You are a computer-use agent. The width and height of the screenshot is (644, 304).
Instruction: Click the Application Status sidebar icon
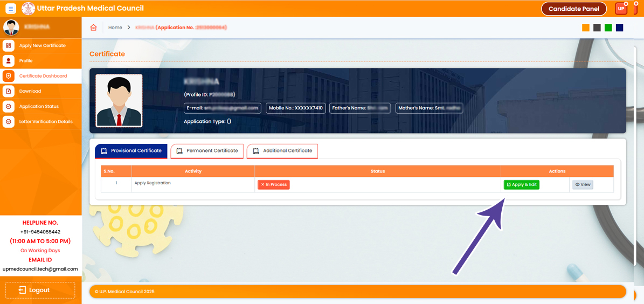[9, 107]
